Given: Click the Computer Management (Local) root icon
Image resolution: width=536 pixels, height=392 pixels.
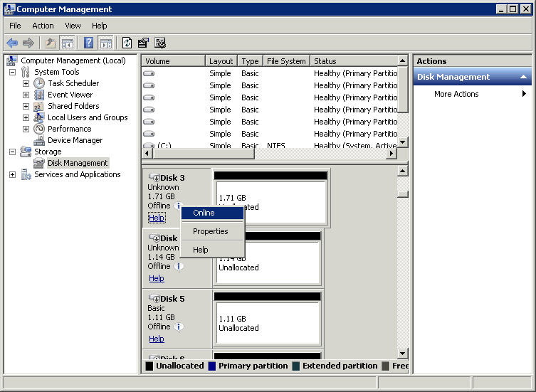Looking at the screenshot, I should coord(12,60).
